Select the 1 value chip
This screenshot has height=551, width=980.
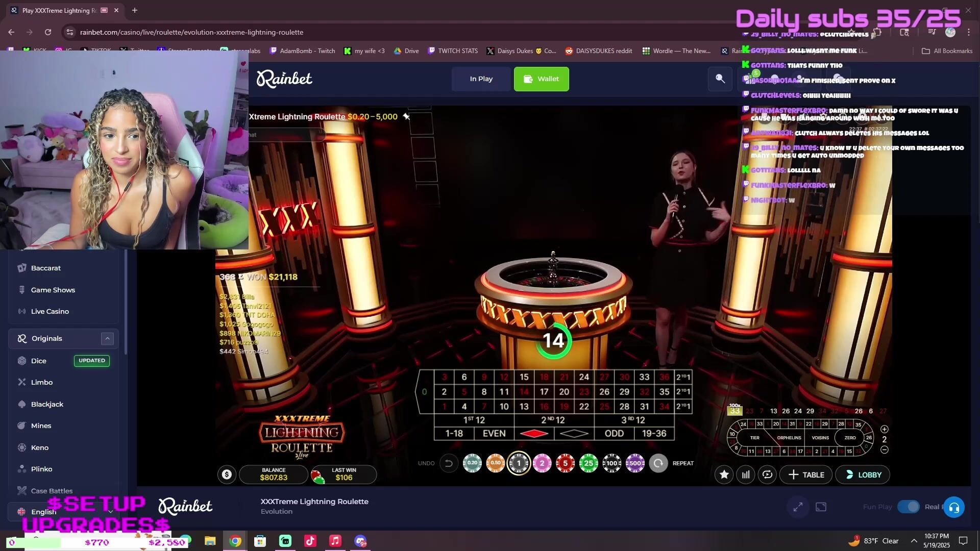tap(519, 463)
